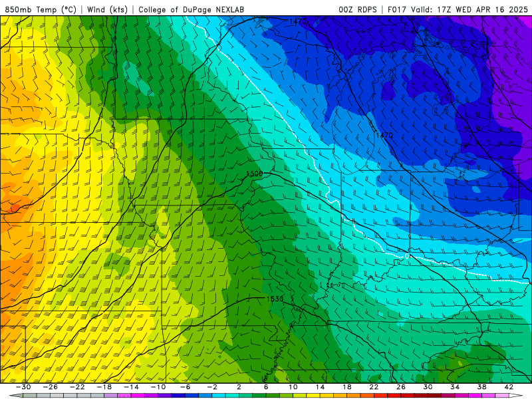
Task: Click the '850mb Temp (°C)' title text
Action: (x=41, y=9)
